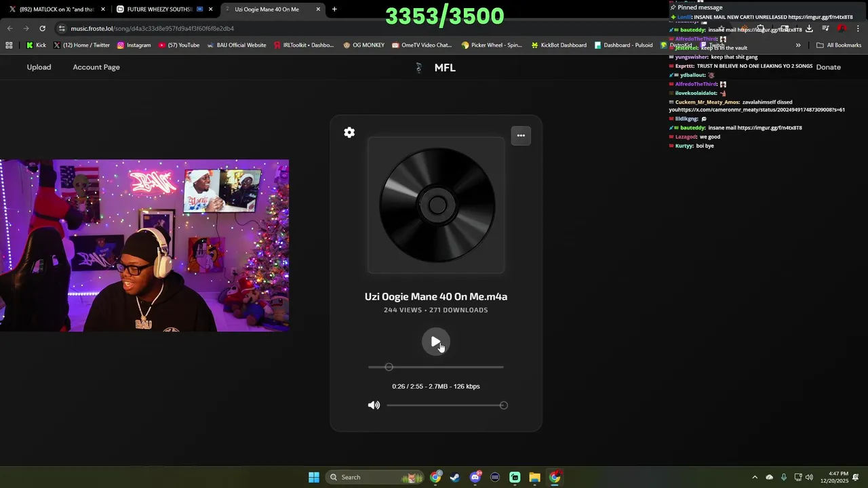
Task: Click the song title Uzi Oogie Mane 40 On Me.m4a
Action: point(436,296)
